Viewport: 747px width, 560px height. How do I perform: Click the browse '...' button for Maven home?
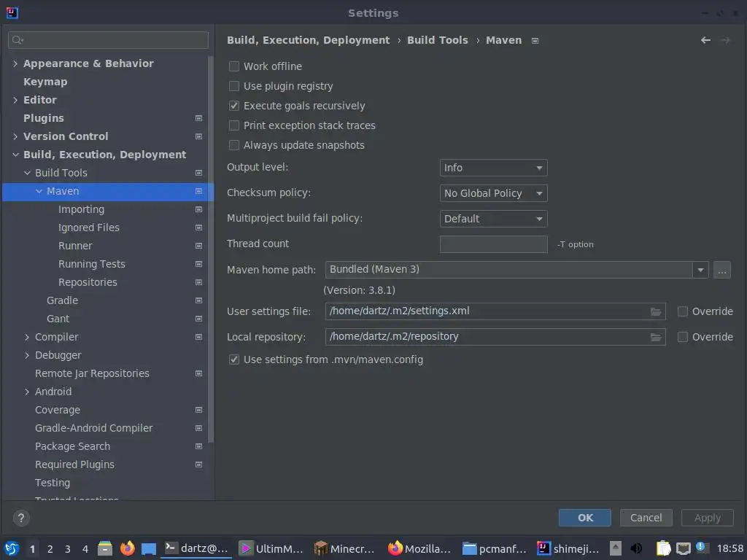coord(721,270)
